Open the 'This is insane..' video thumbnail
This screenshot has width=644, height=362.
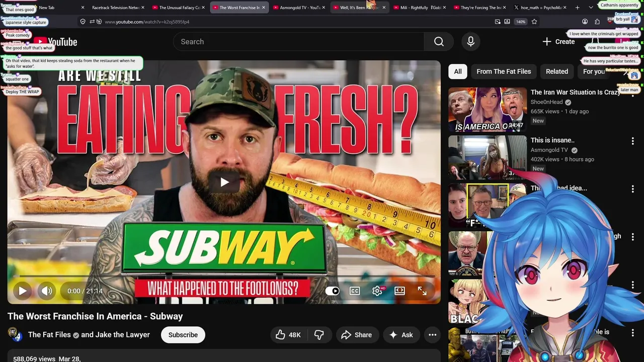pos(488,157)
